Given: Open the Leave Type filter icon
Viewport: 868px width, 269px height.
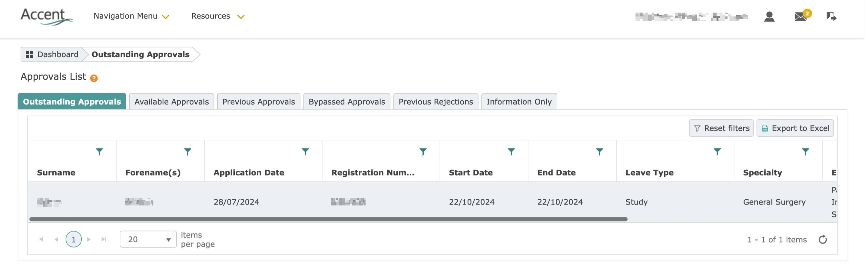Looking at the screenshot, I should [x=717, y=152].
